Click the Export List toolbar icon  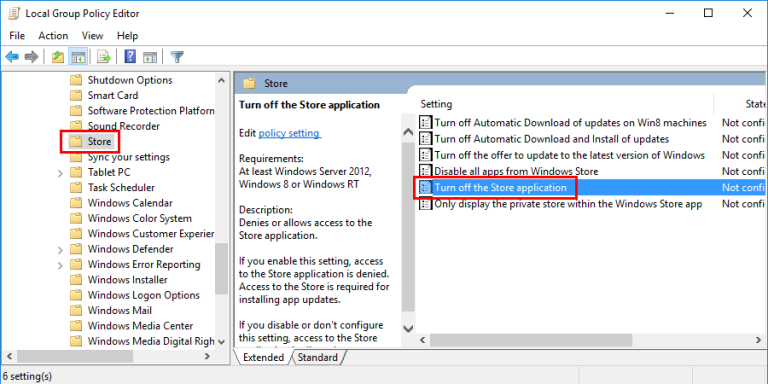click(104, 57)
